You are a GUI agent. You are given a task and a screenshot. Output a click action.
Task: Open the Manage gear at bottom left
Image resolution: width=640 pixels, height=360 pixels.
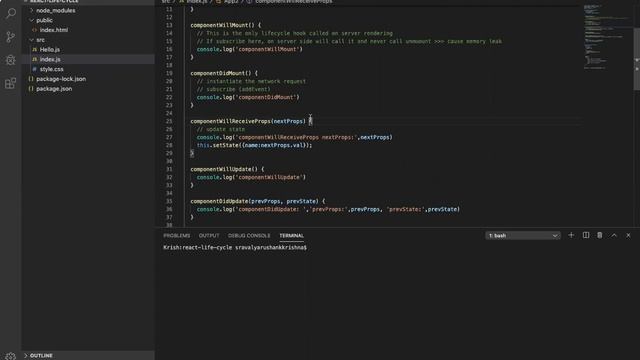tap(11, 356)
